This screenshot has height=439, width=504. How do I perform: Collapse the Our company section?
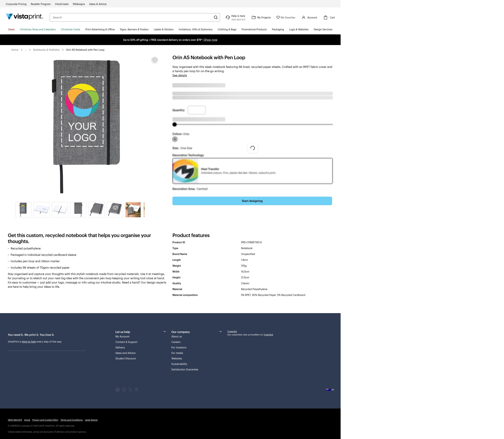click(x=220, y=332)
